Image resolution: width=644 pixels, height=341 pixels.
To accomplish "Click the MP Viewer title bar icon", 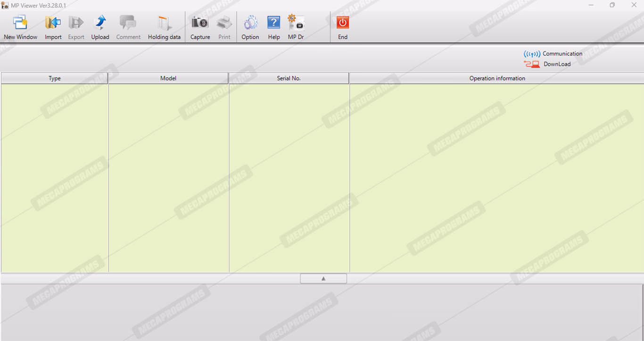I will coord(5,5).
